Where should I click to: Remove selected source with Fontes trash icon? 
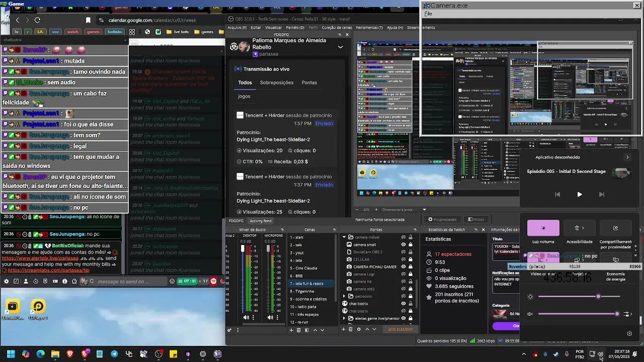tap(351, 329)
